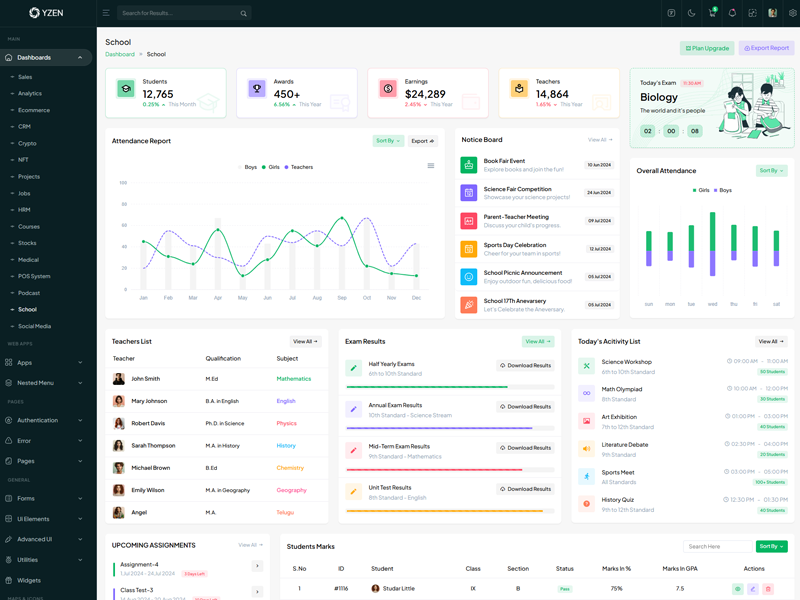Open the settings gear in header

tap(793, 13)
